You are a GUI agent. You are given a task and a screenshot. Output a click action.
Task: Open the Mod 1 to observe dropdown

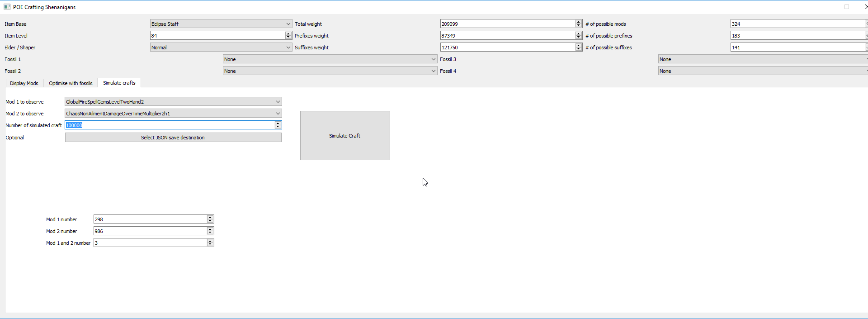click(173, 102)
